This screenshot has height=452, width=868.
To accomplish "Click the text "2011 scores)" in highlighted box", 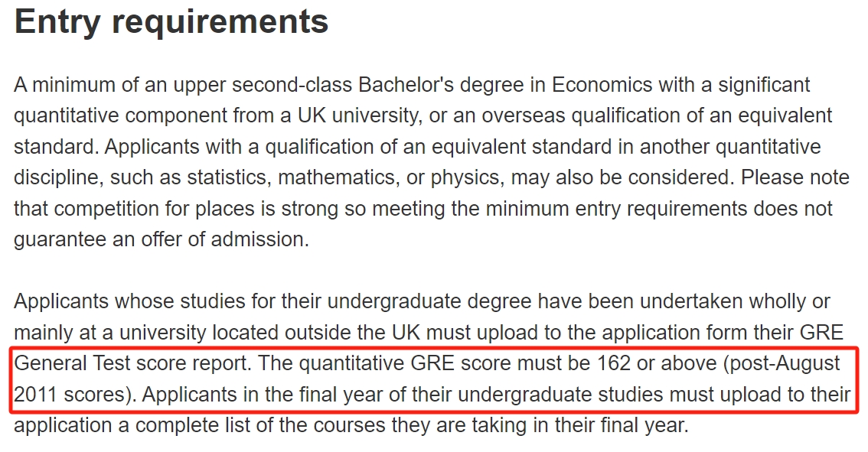I will point(75,395).
